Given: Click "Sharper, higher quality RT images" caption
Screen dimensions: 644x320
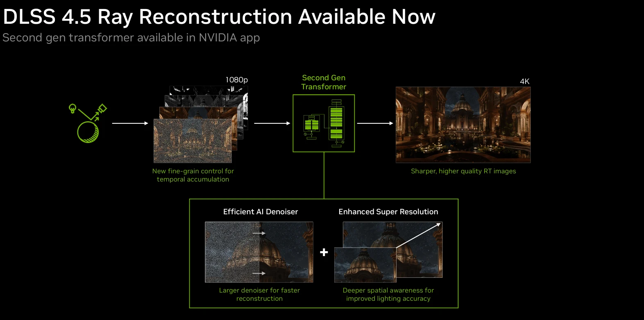Looking at the screenshot, I should (x=463, y=171).
